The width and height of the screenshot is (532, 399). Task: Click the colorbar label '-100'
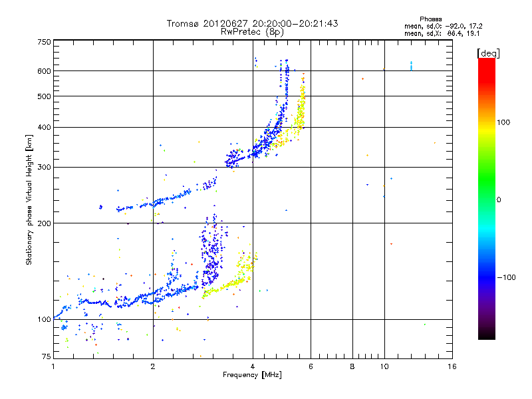tap(506, 277)
